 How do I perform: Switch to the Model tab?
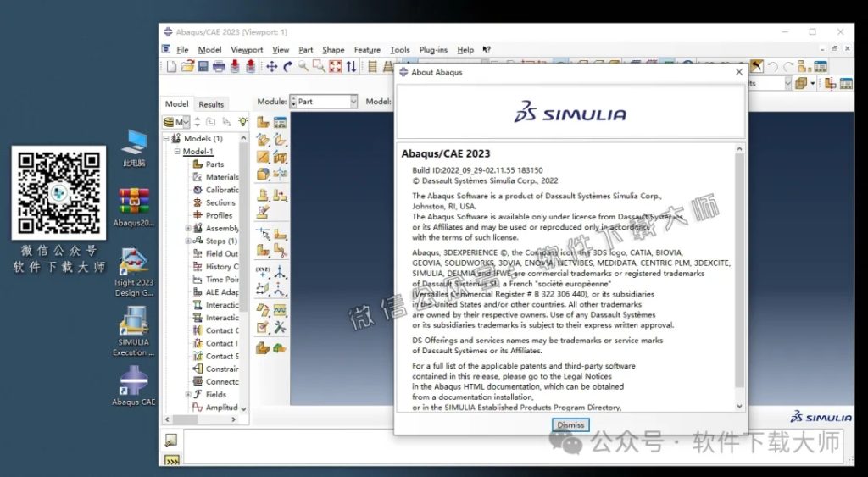(x=176, y=103)
